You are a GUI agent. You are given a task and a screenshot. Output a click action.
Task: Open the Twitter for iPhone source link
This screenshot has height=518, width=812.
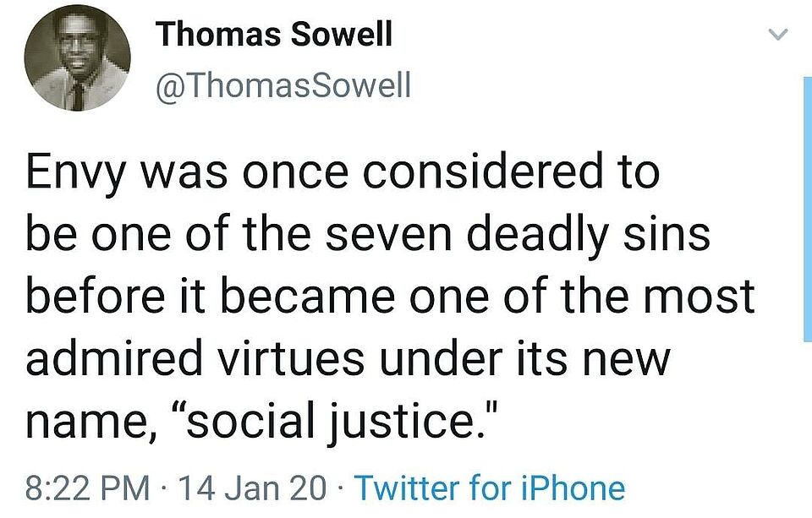[x=490, y=488]
